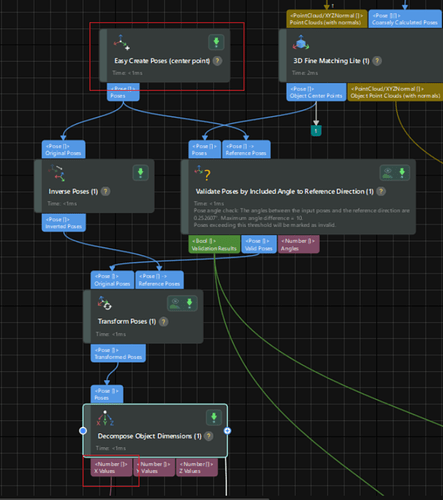Click the 3D Fine Matching Lite cube icon
443x500 pixels.
coord(301,42)
